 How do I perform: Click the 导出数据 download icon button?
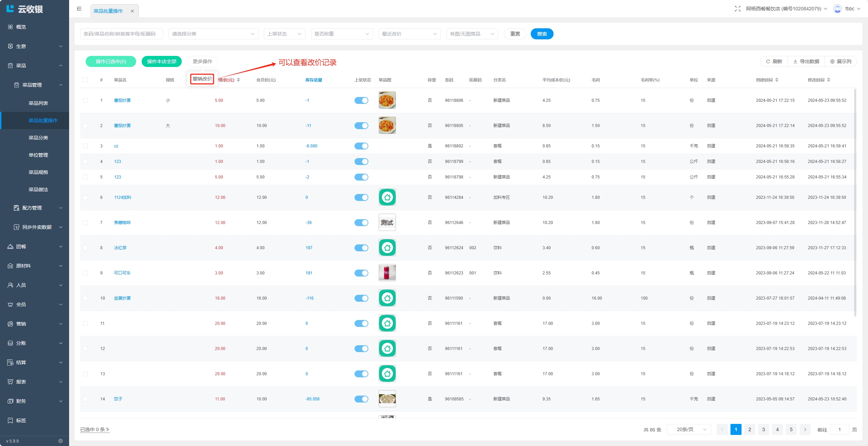point(806,61)
